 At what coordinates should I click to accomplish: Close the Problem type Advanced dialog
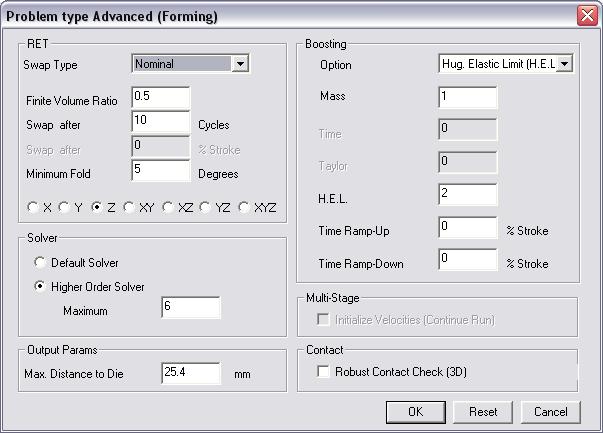(587, 16)
